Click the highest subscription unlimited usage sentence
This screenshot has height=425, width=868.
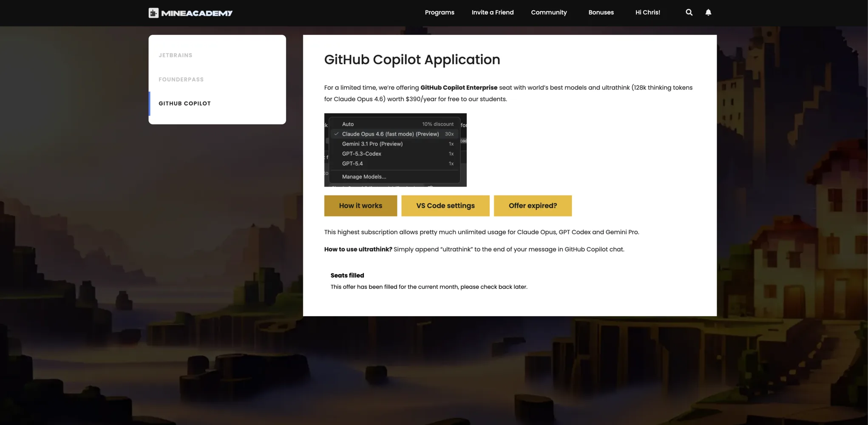coord(482,232)
